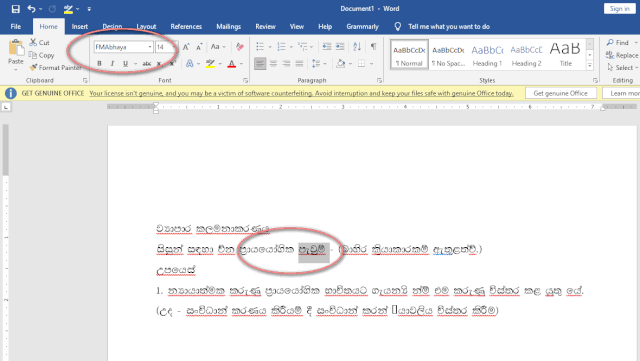Open the font size dropdown
640x361 pixels.
[x=175, y=47]
